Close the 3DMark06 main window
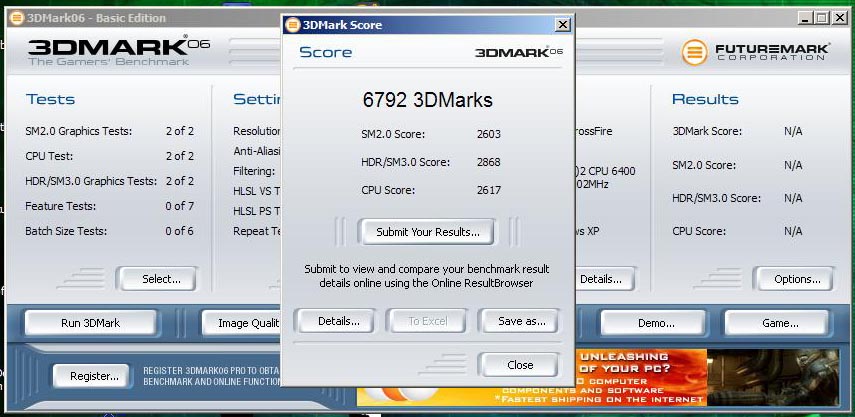The height and width of the screenshot is (417, 855). click(x=839, y=18)
